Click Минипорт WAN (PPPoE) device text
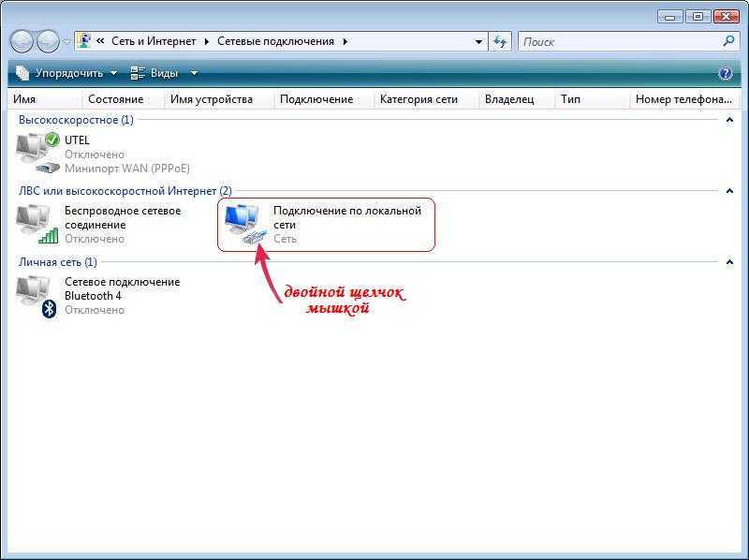This screenshot has width=749, height=560. click(x=127, y=169)
